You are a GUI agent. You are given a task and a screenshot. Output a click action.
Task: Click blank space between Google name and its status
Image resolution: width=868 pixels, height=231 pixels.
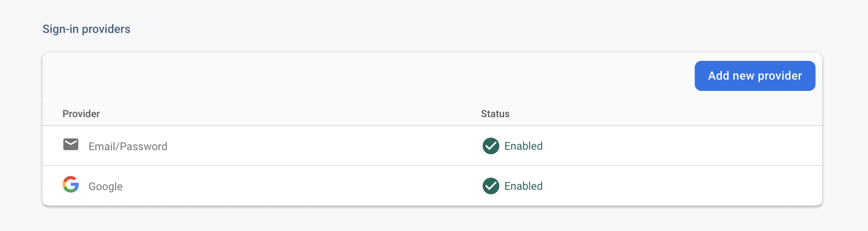[300, 186]
